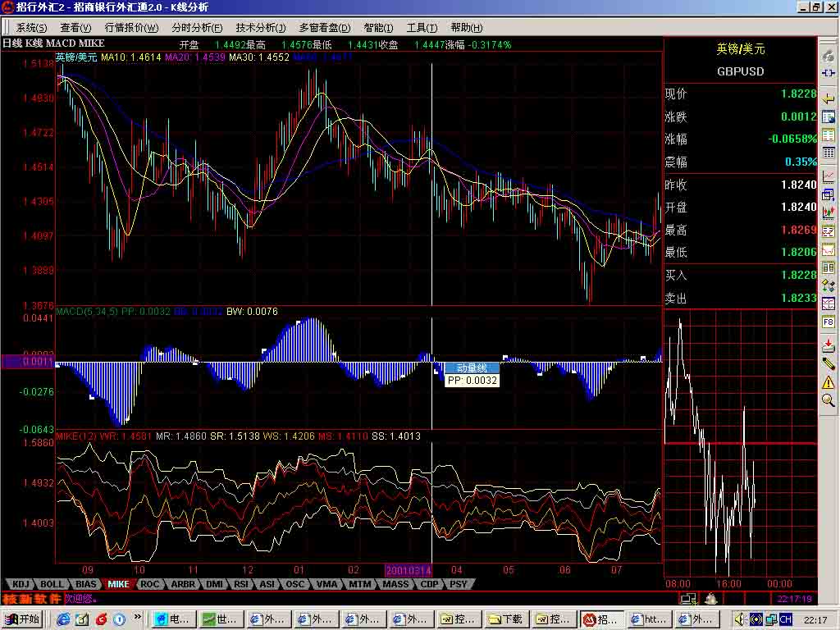Click the speaker volume tray icon
Viewport: 840px width, 630px height.
[740, 619]
